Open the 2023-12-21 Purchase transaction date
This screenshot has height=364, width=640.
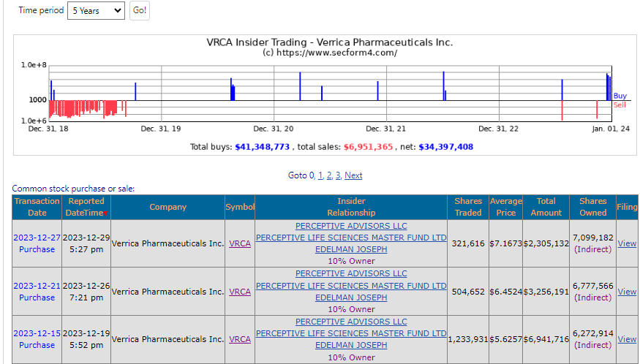coord(37,292)
